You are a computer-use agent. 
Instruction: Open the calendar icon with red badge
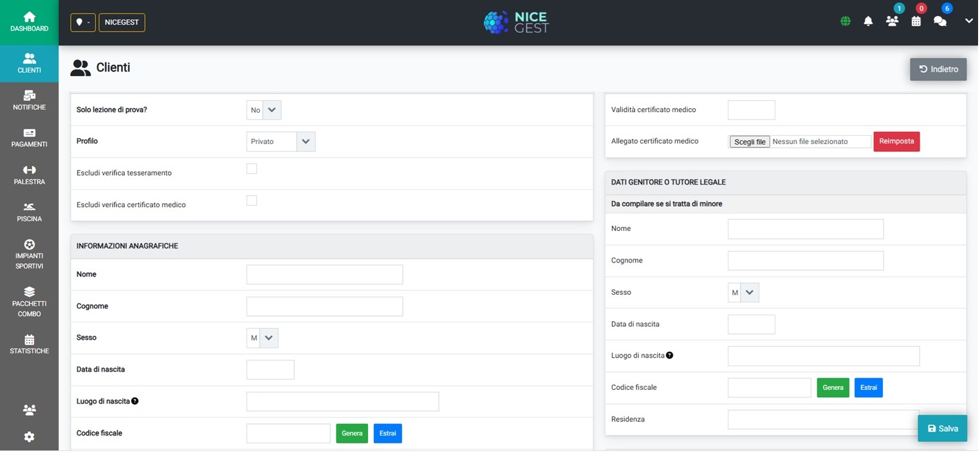point(918,21)
